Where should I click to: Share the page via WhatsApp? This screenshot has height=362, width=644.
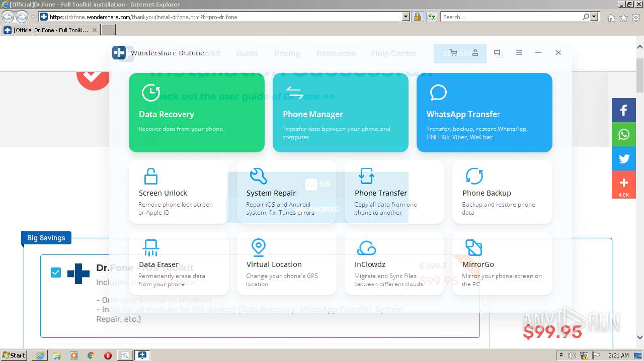coord(624,134)
